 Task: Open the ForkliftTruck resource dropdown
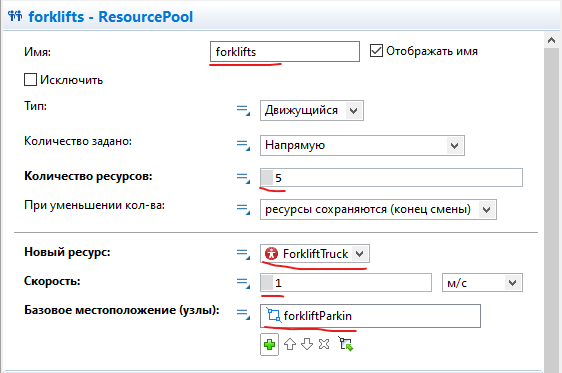click(x=315, y=254)
